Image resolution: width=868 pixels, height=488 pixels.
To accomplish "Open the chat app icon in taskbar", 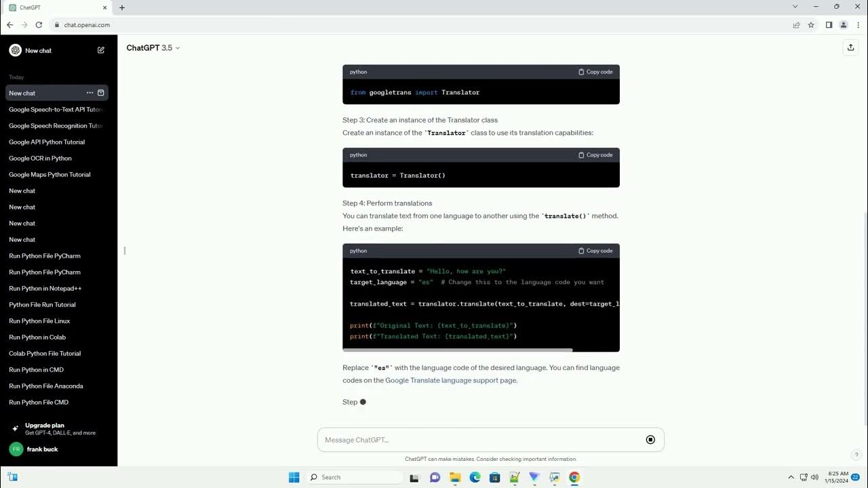I will [x=435, y=477].
